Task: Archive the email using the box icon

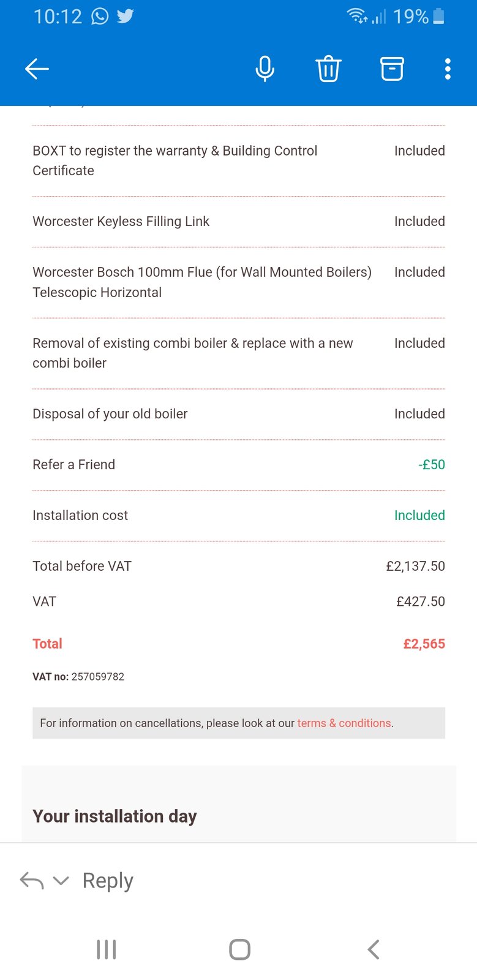Action: tap(392, 69)
